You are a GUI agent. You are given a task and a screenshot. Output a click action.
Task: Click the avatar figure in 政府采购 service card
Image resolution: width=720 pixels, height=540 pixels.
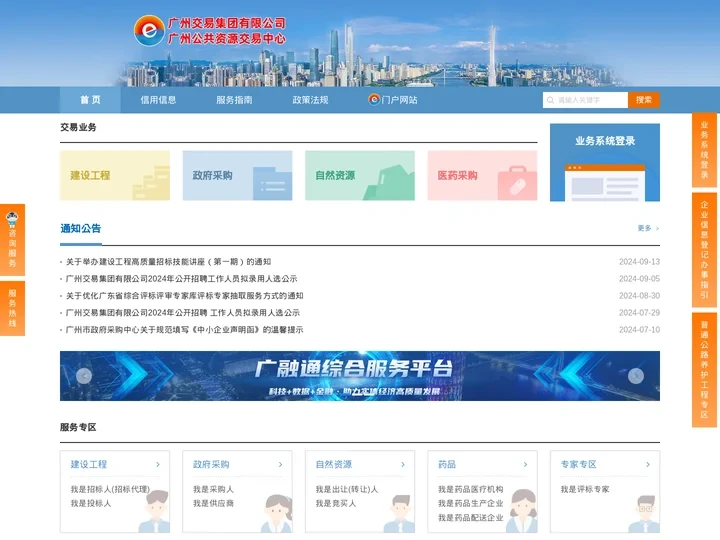click(277, 513)
